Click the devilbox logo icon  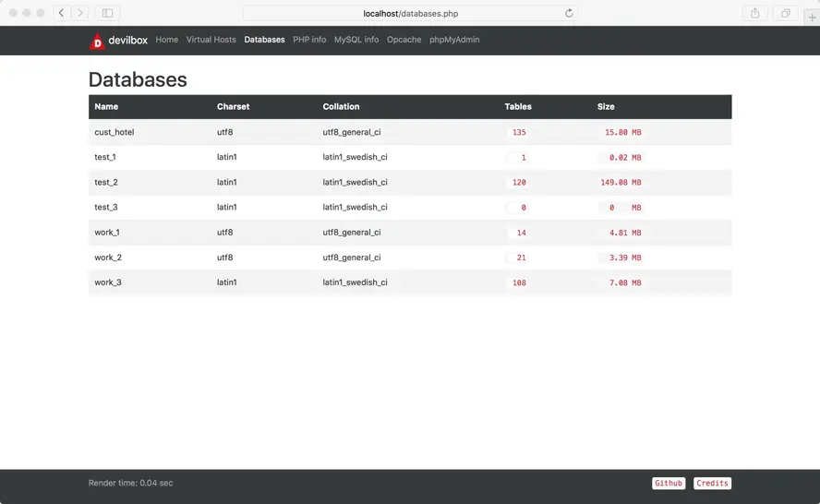pyautogui.click(x=97, y=42)
